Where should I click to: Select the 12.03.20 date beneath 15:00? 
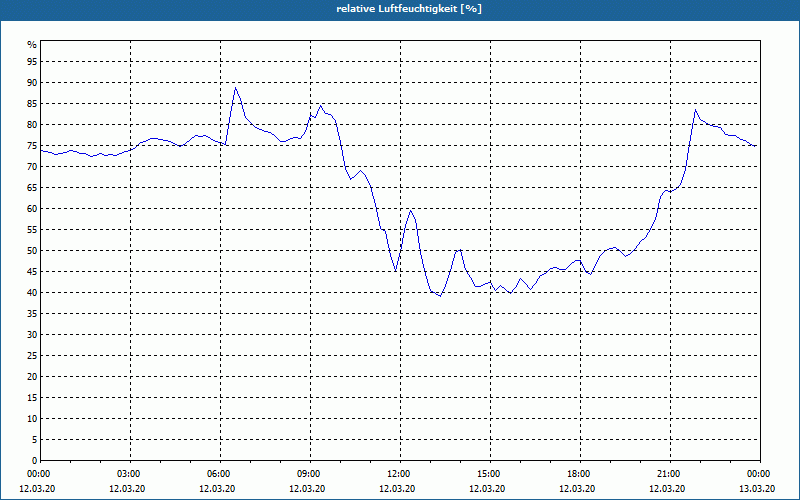487,489
